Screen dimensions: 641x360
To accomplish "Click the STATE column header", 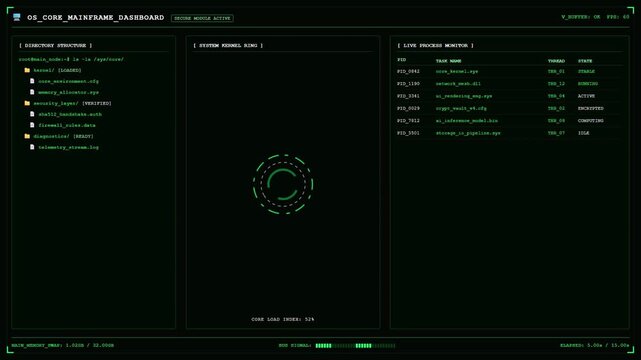I will click(x=585, y=61).
